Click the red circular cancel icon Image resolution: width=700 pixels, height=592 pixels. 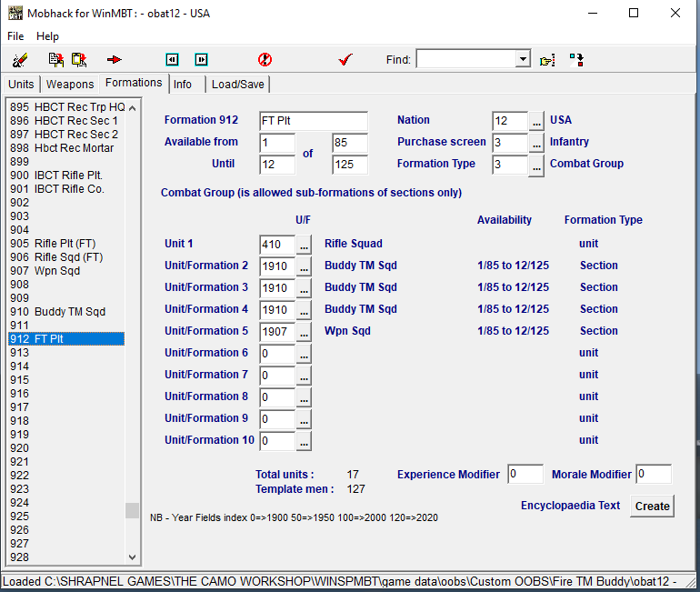265,60
